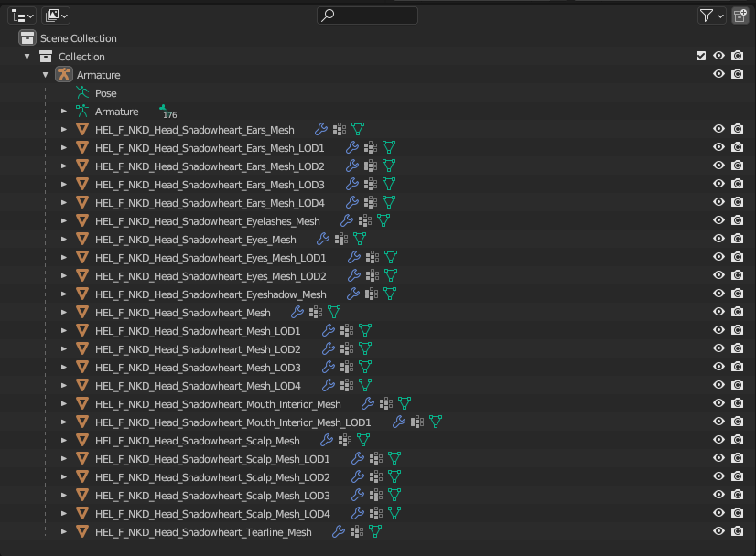The image size is (756, 556).
Task: Click the vertex groups icon on Eyes_Mesh_LOD1
Action: [x=373, y=257]
